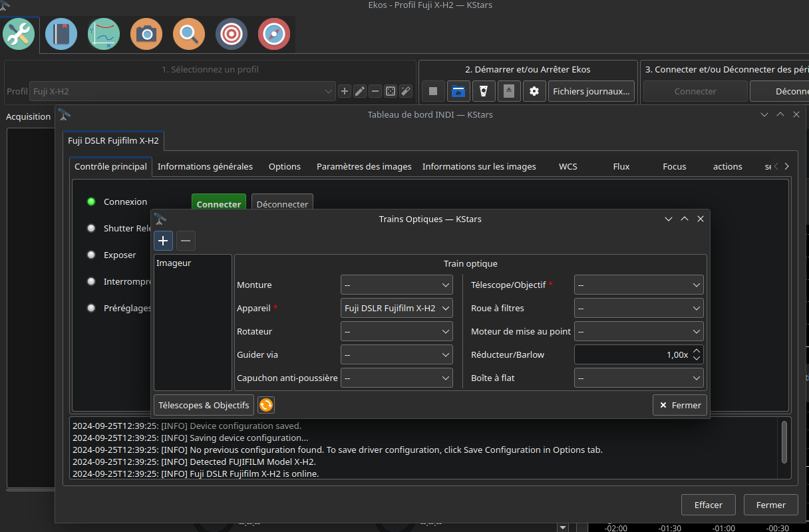Click the INDI log vertical scrollbar
The image size is (809, 532).
[x=784, y=442]
